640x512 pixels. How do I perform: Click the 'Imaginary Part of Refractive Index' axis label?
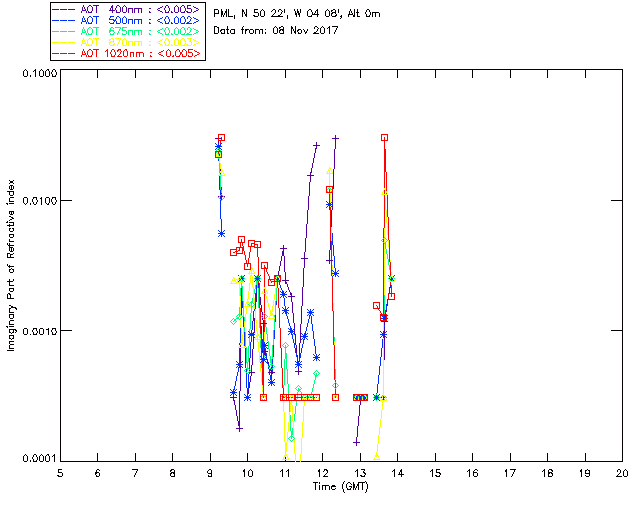pos(13,268)
